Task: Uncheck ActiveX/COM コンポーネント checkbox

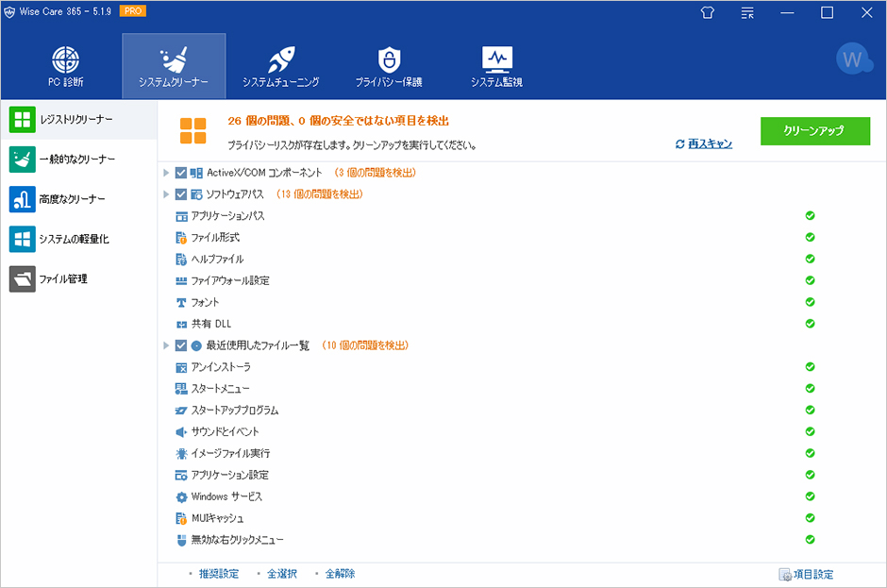Action: pyautogui.click(x=181, y=173)
